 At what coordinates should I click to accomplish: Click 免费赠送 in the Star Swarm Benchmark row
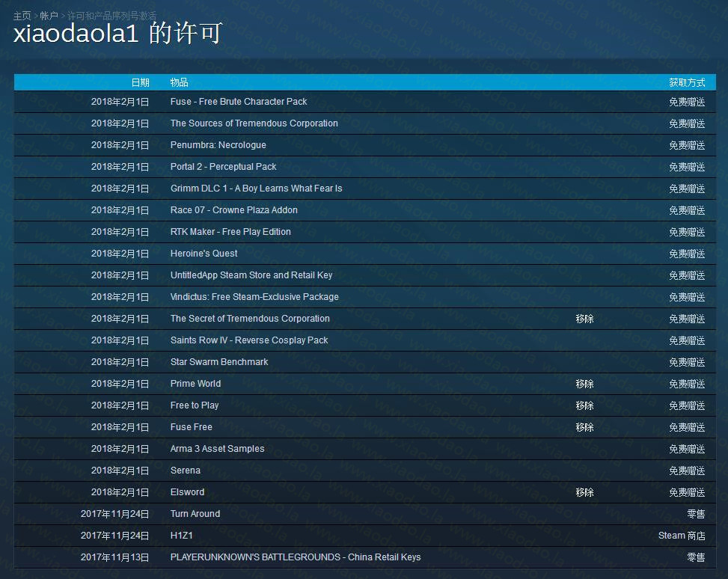point(687,362)
